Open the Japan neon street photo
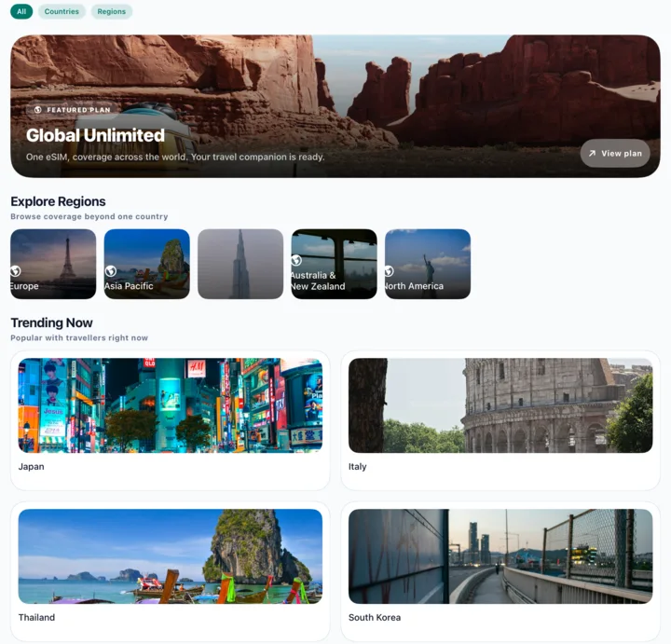Image resolution: width=671 pixels, height=644 pixels. tap(171, 405)
